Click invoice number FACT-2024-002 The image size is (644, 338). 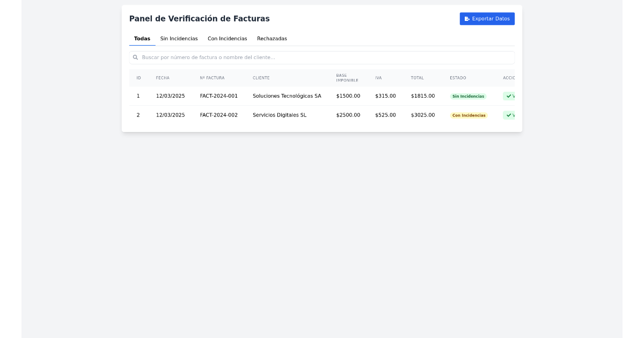[x=218, y=115]
